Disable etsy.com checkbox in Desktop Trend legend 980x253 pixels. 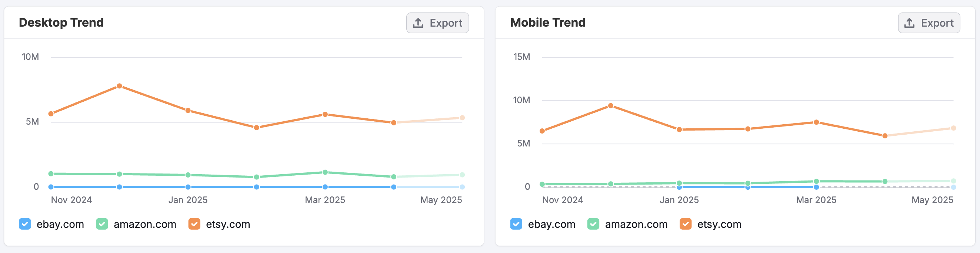pos(194,224)
